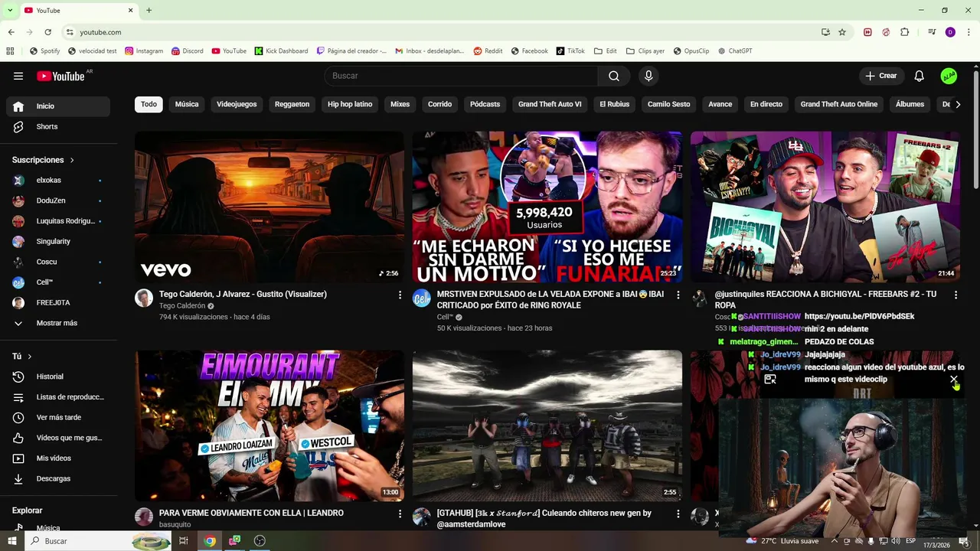Open the Coscu subscription

(x=58, y=262)
